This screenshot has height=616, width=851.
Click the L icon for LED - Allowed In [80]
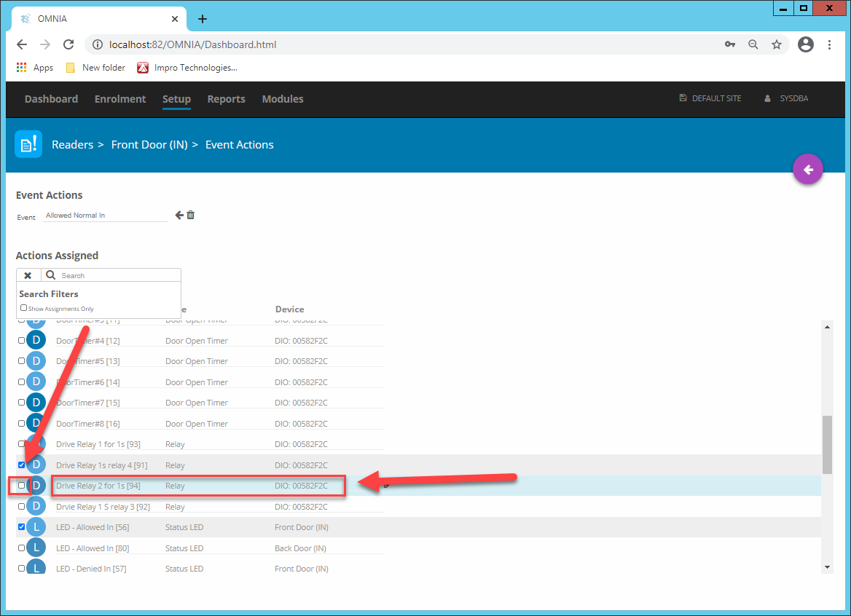36,548
